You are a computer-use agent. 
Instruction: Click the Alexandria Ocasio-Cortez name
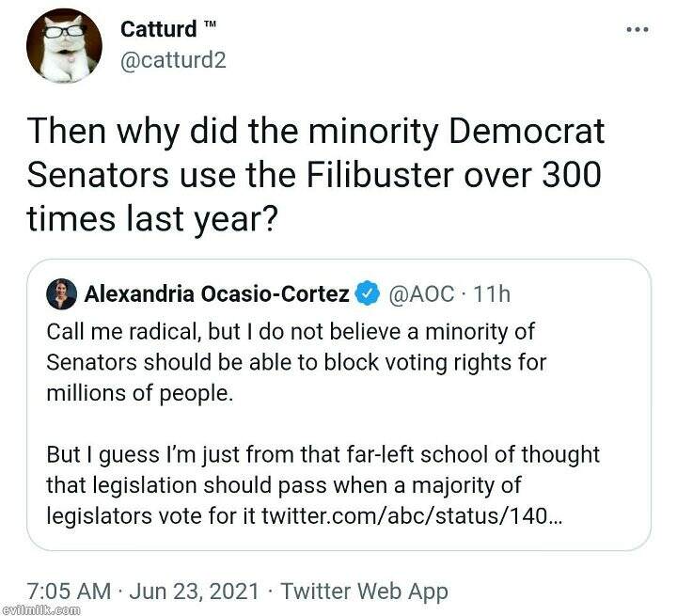(x=217, y=294)
